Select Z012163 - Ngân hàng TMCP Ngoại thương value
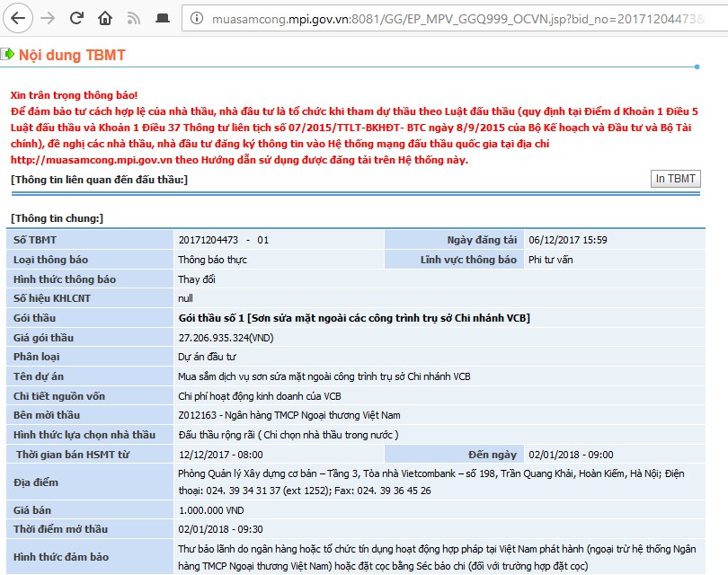The height and width of the screenshot is (575, 728). pyautogui.click(x=289, y=415)
